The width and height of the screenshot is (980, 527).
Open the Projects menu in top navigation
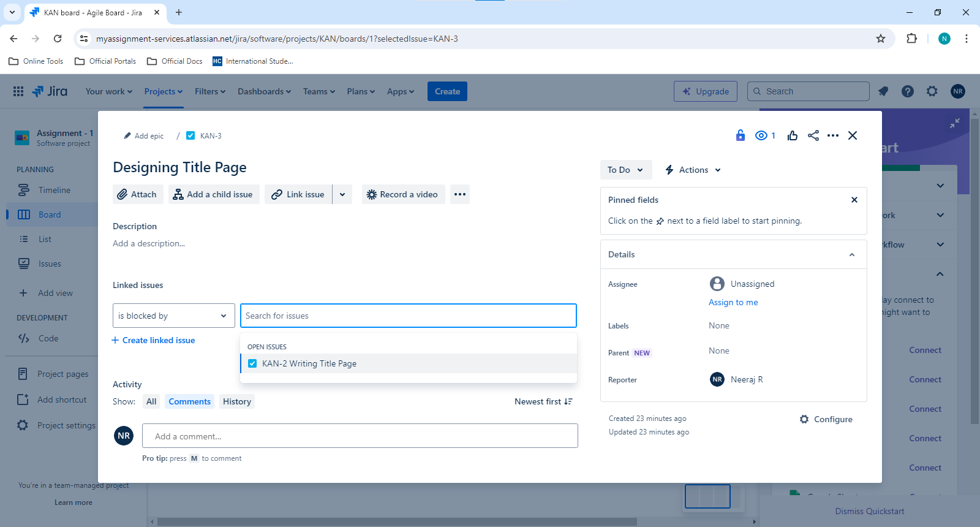164,91
